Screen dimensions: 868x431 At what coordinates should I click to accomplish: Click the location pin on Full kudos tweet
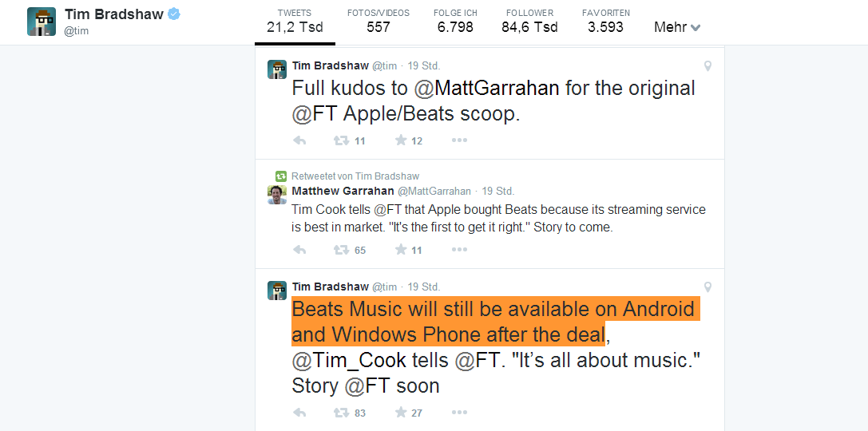tap(707, 66)
